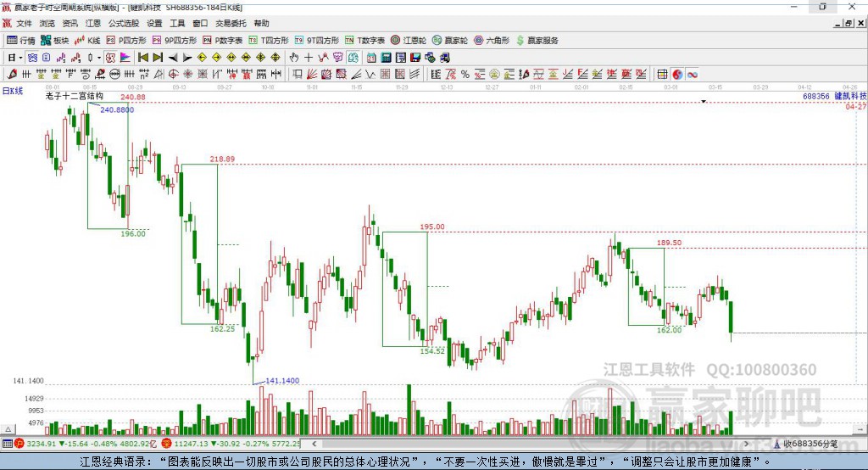Select the hand pan tool

click(x=294, y=58)
